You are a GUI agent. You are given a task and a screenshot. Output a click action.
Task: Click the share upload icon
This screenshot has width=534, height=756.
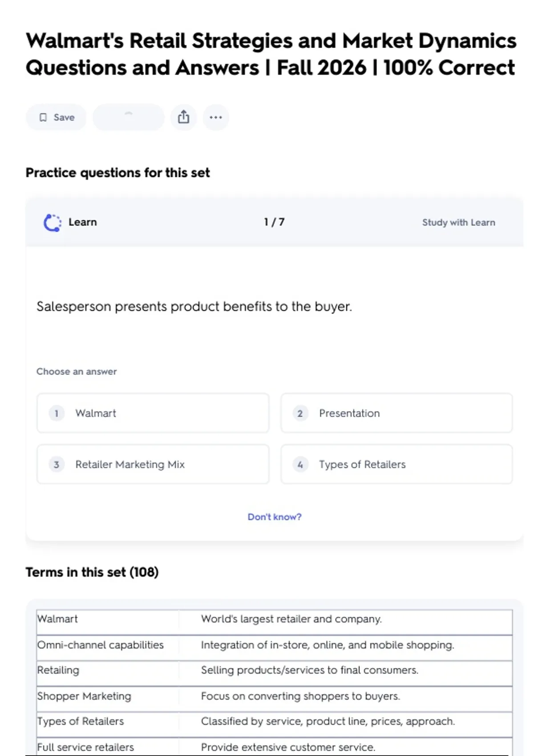click(x=183, y=117)
